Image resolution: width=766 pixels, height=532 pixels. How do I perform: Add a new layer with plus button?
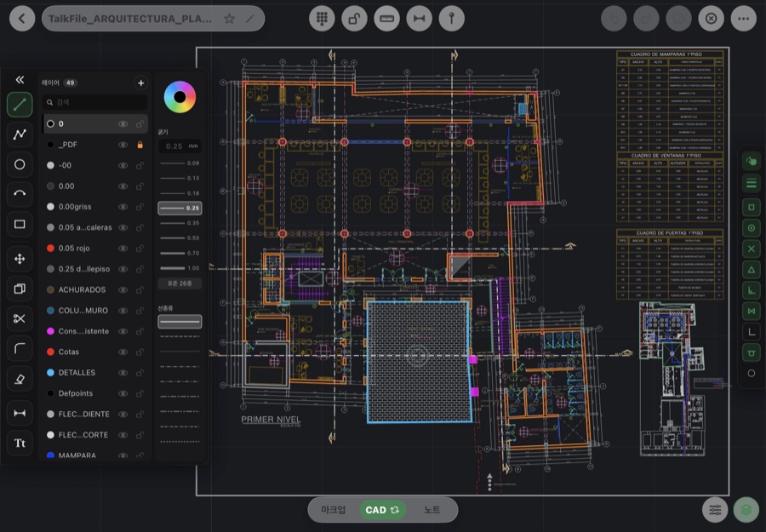pyautogui.click(x=140, y=83)
